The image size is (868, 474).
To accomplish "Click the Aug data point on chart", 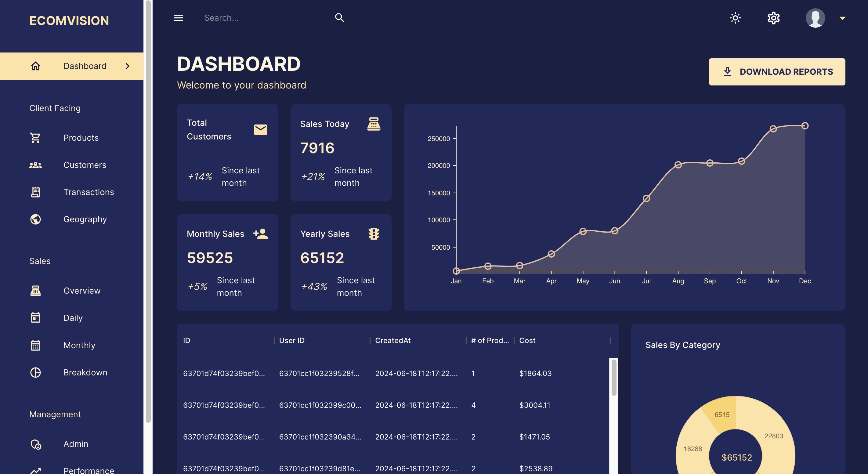I will click(x=678, y=165).
